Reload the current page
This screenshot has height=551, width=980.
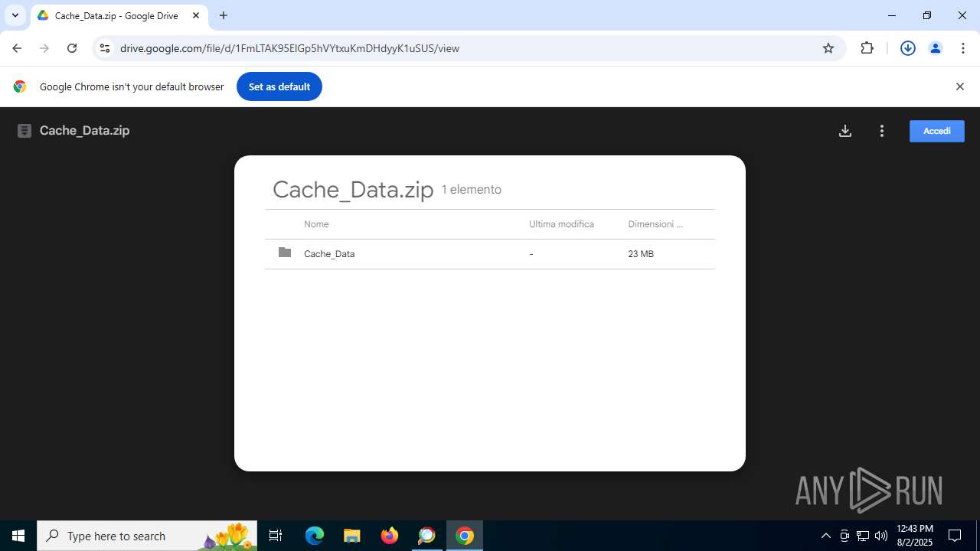point(72,48)
